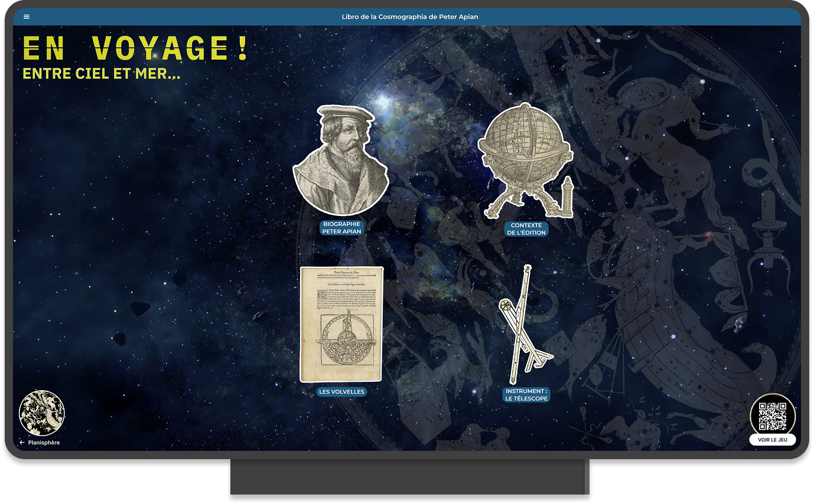Click the Peter Apian portrait engraving
Viewport: 814px width, 504px height.
coord(341,161)
